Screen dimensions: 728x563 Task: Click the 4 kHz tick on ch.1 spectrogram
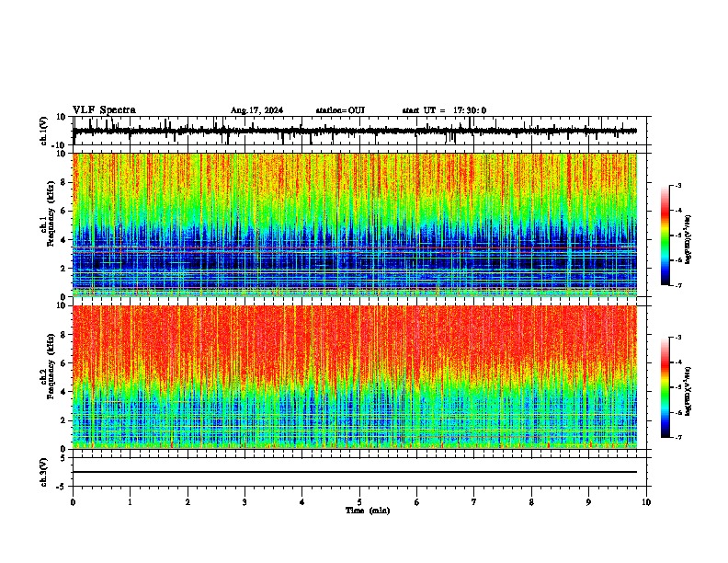click(x=63, y=240)
